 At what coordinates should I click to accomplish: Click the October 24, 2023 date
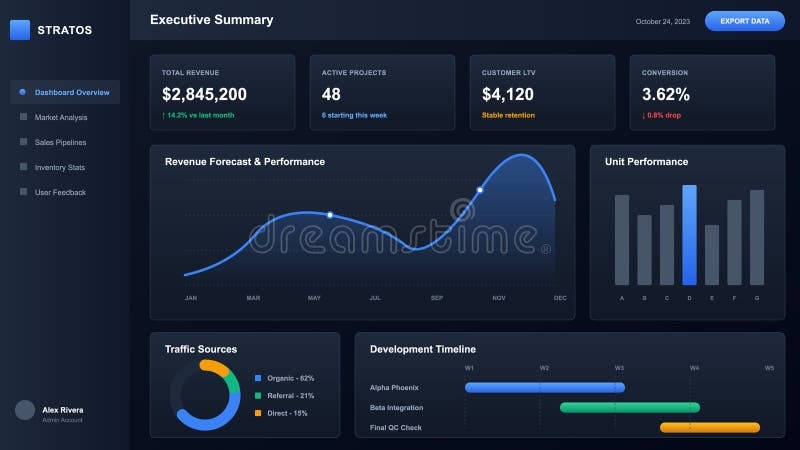click(662, 21)
